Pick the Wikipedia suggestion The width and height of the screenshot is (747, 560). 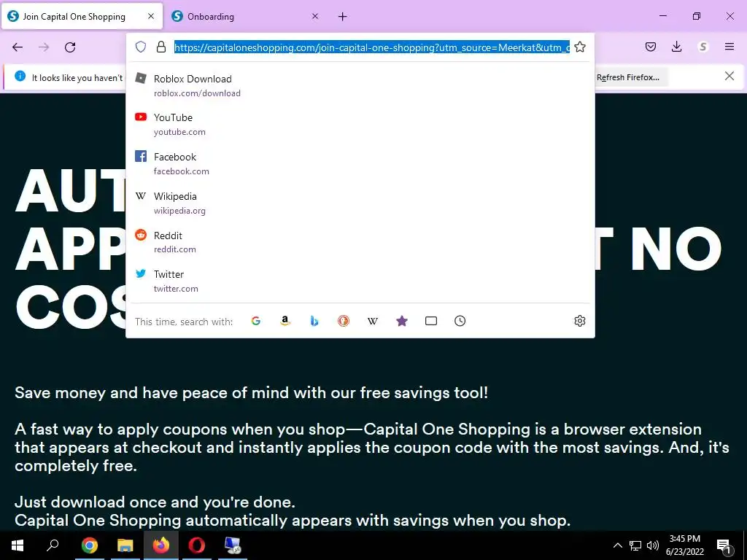tap(360, 203)
